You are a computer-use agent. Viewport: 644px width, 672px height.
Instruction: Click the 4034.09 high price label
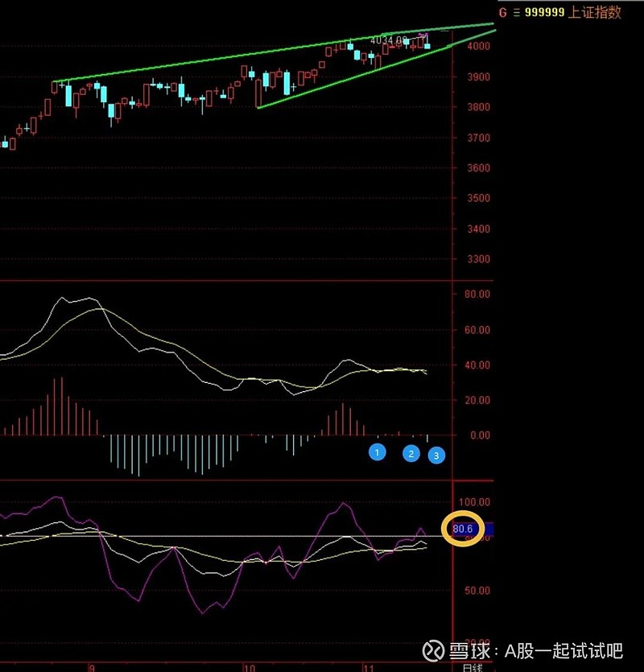coord(389,40)
